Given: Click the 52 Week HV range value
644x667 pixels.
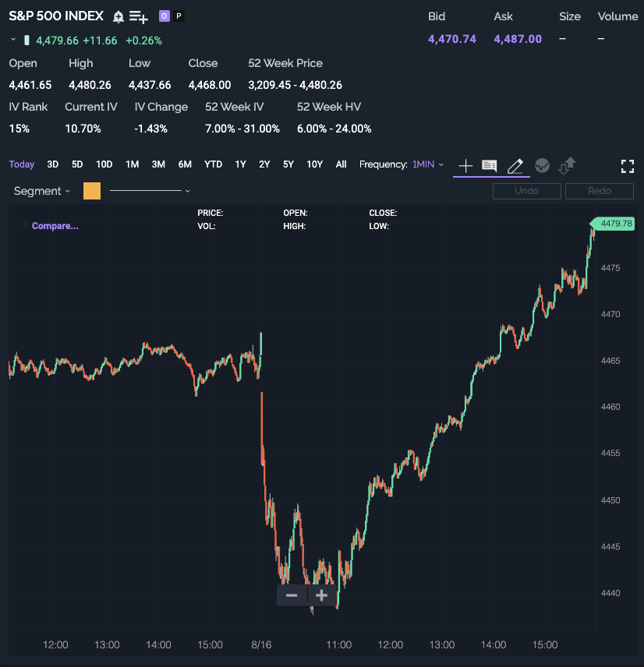Looking at the screenshot, I should click(x=334, y=129).
